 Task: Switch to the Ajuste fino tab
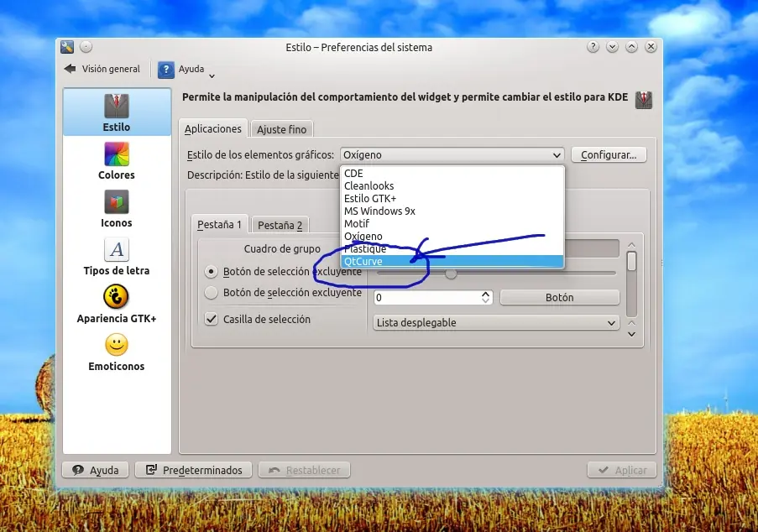tap(281, 129)
